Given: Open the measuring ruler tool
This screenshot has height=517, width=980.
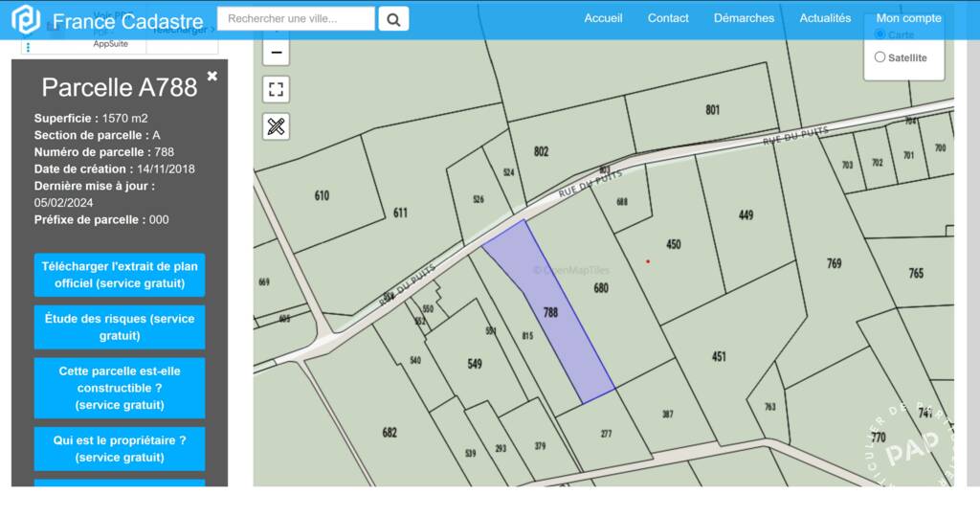Looking at the screenshot, I should [x=277, y=127].
